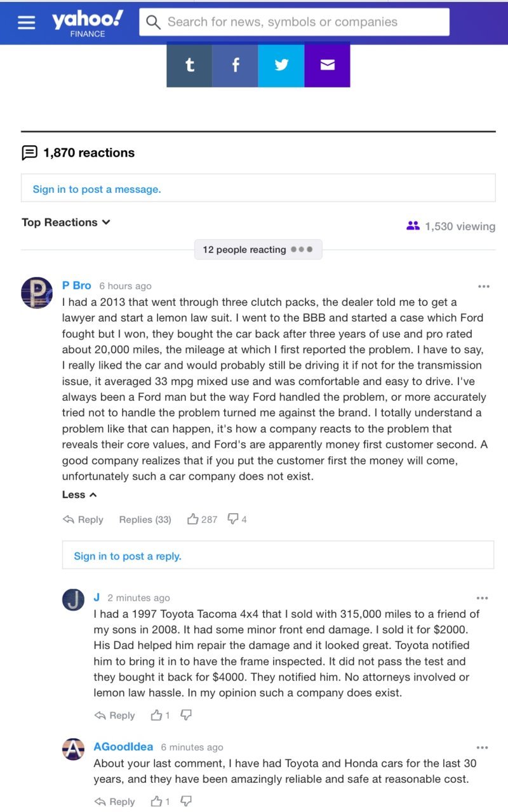508x812 pixels.
Task: Focus the search news, symbols field
Action: tap(294, 22)
